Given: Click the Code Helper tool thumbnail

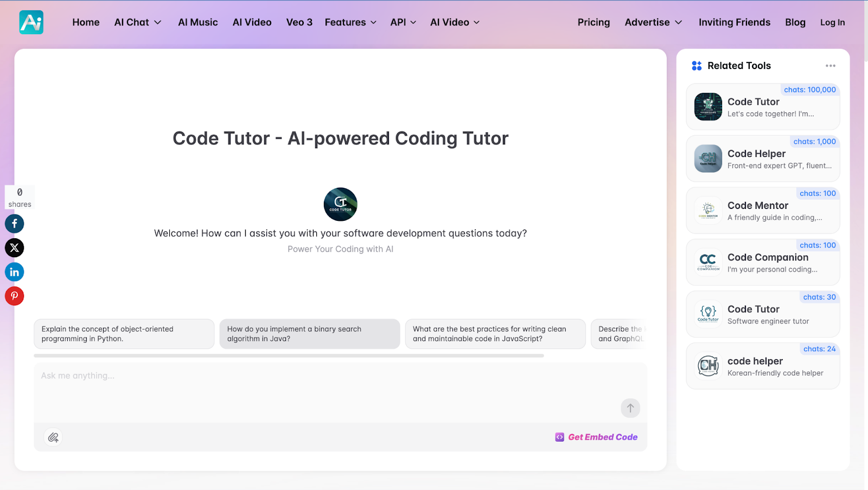Looking at the screenshot, I should 709,158.
